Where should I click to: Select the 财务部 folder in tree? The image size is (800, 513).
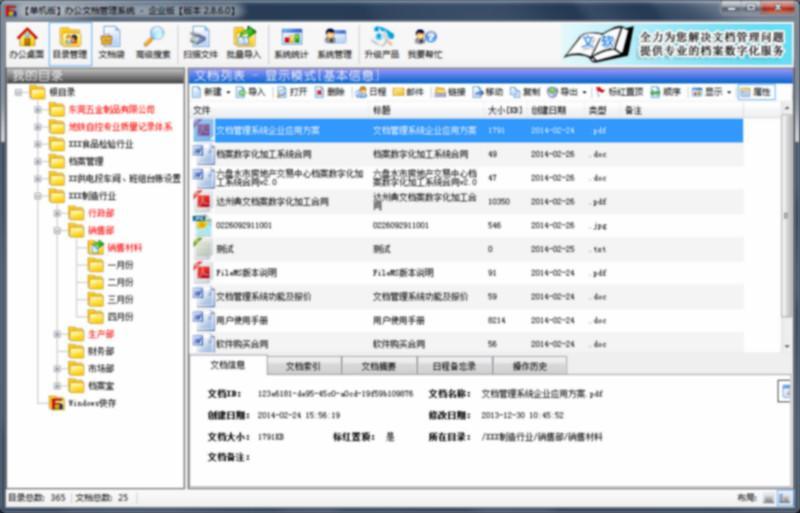tap(100, 351)
